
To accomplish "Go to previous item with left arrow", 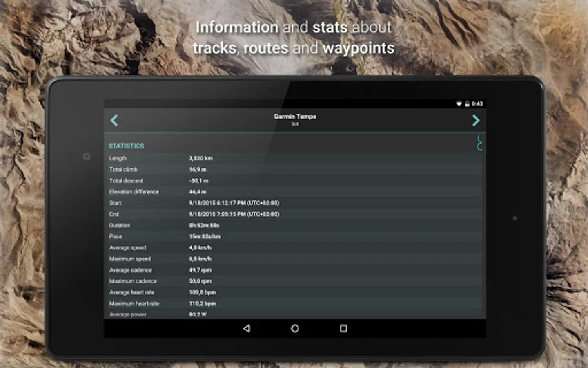I will tap(114, 121).
